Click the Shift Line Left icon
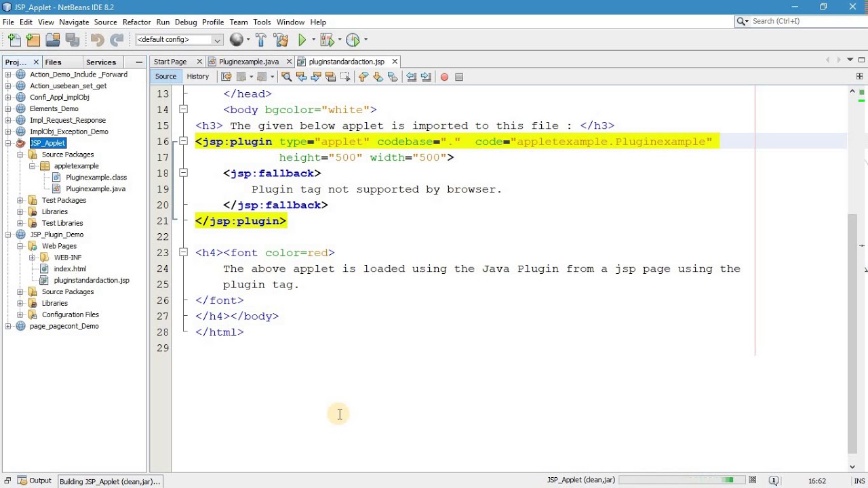Screen dimensions: 868x488 pyautogui.click(x=411, y=77)
